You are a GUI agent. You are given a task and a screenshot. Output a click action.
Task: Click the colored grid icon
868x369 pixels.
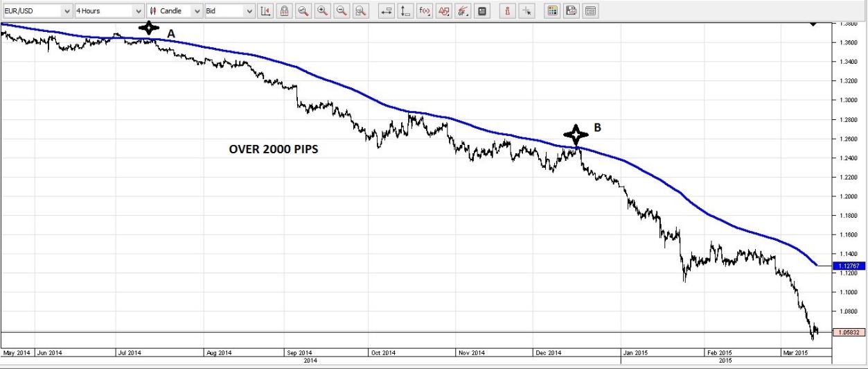click(552, 11)
